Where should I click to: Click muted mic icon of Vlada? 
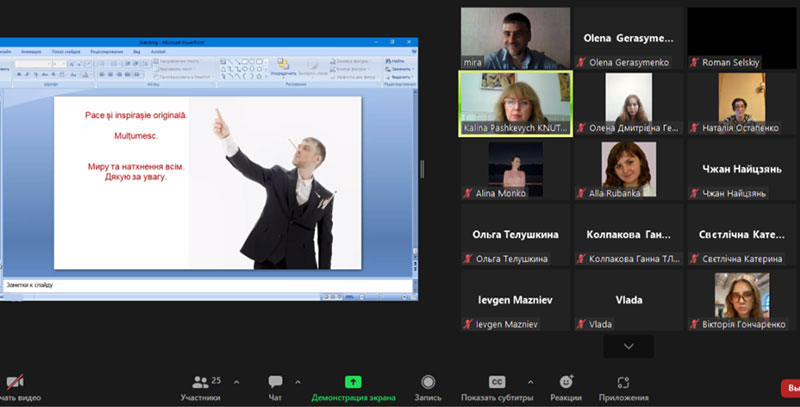click(x=581, y=324)
